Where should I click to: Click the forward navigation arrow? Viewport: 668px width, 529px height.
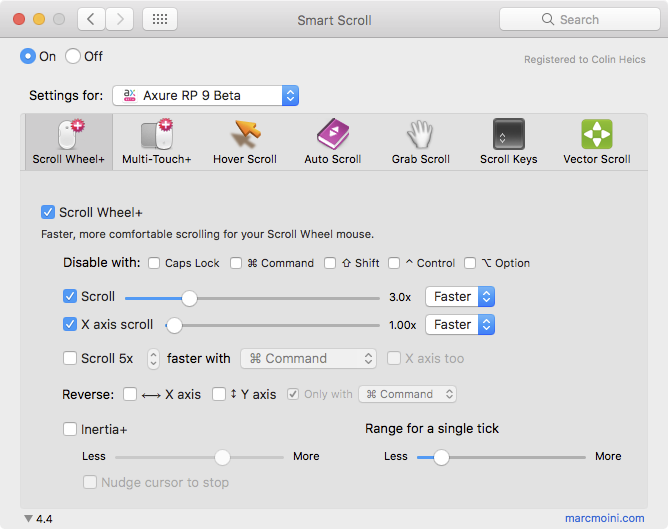(120, 19)
